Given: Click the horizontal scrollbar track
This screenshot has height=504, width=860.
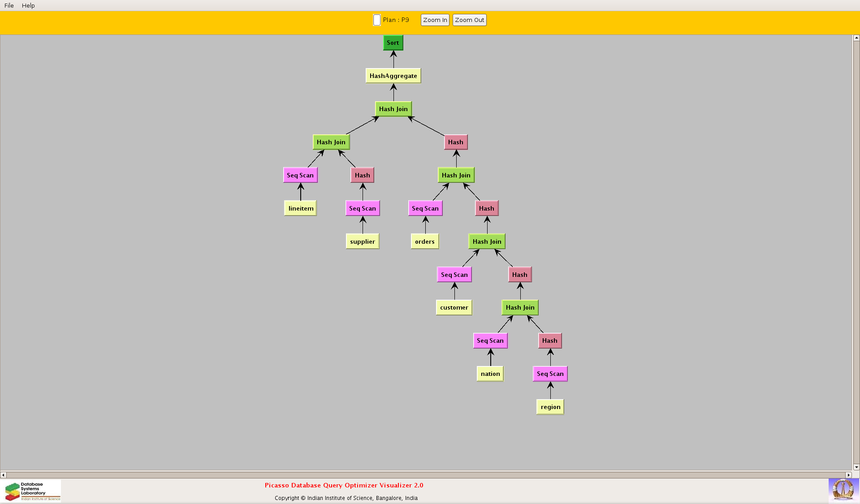Looking at the screenshot, I should (426, 475).
